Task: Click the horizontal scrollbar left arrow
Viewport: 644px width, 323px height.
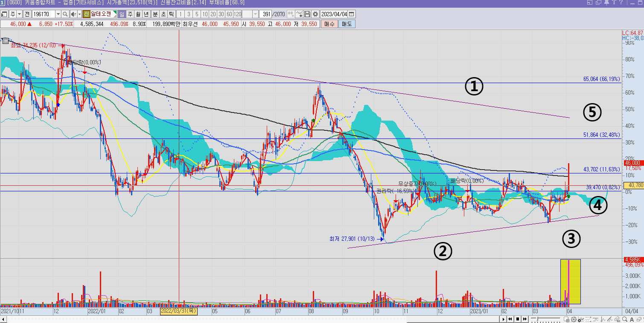Action: tap(3, 319)
